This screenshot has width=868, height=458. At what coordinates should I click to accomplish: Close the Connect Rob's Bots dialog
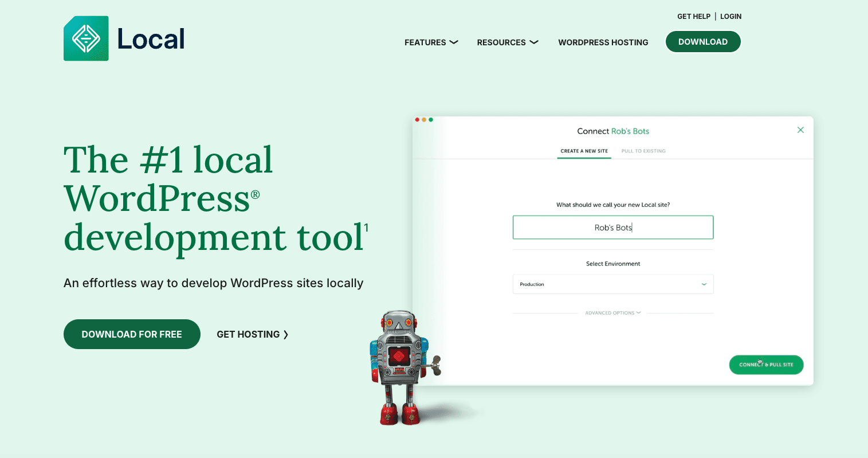click(800, 130)
